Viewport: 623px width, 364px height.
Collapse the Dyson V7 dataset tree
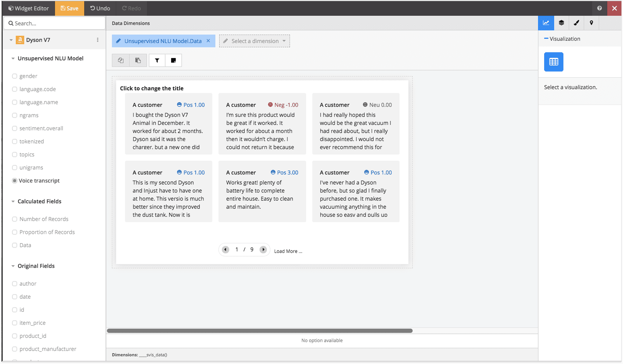point(11,40)
